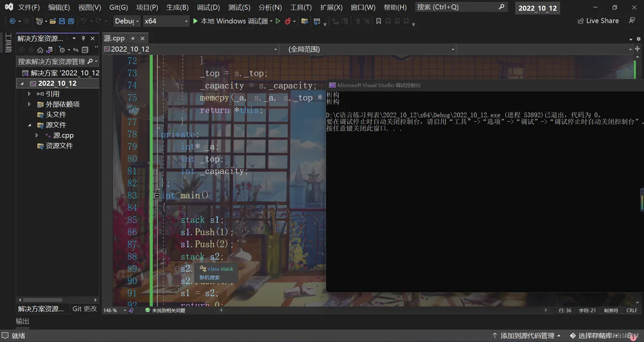Click the toolbar bookmark icon
This screenshot has height=342, width=644.
click(x=379, y=21)
